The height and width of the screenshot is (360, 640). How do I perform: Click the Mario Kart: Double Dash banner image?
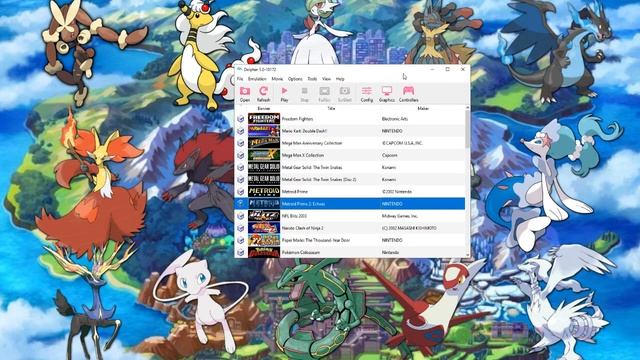264,131
